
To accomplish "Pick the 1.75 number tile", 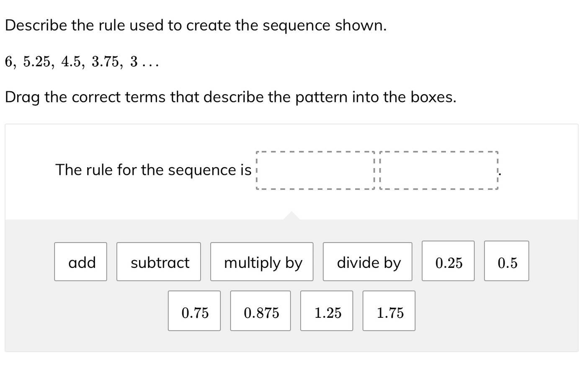I will [x=389, y=311].
